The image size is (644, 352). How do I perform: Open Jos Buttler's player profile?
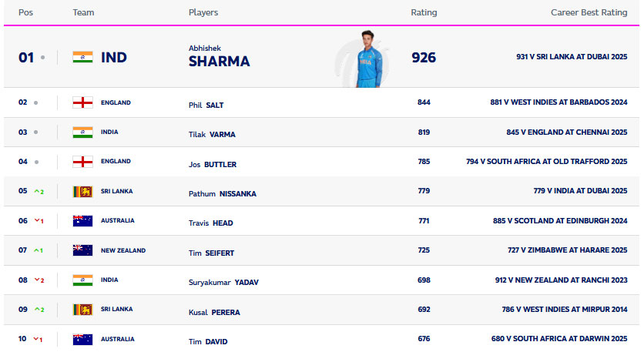[212, 164]
